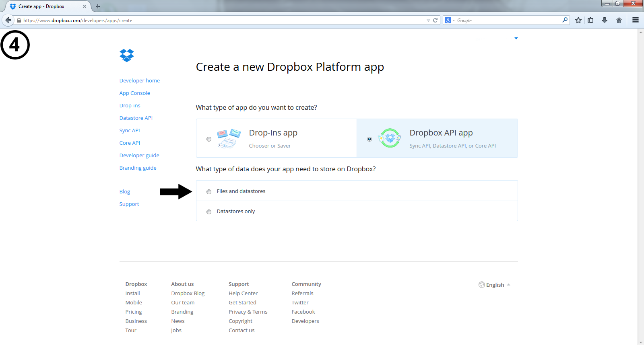Open footer Get Started link
The width and height of the screenshot is (644, 345).
(x=242, y=302)
